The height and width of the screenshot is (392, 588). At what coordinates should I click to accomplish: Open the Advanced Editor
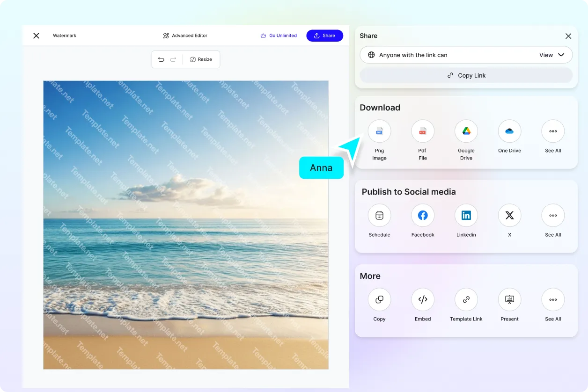185,36
